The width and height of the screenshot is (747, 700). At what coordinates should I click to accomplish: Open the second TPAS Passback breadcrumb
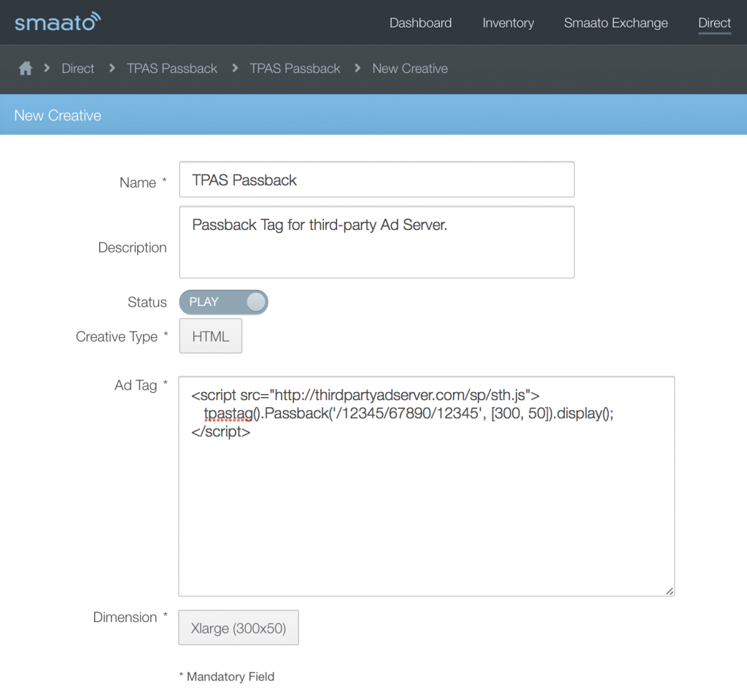pos(295,69)
